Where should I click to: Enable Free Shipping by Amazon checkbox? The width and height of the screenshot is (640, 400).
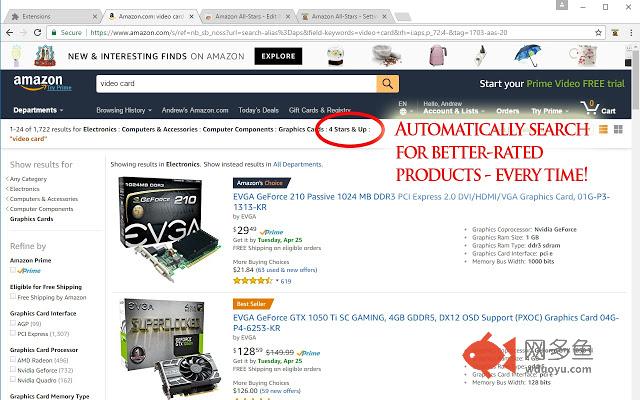[x=13, y=297]
